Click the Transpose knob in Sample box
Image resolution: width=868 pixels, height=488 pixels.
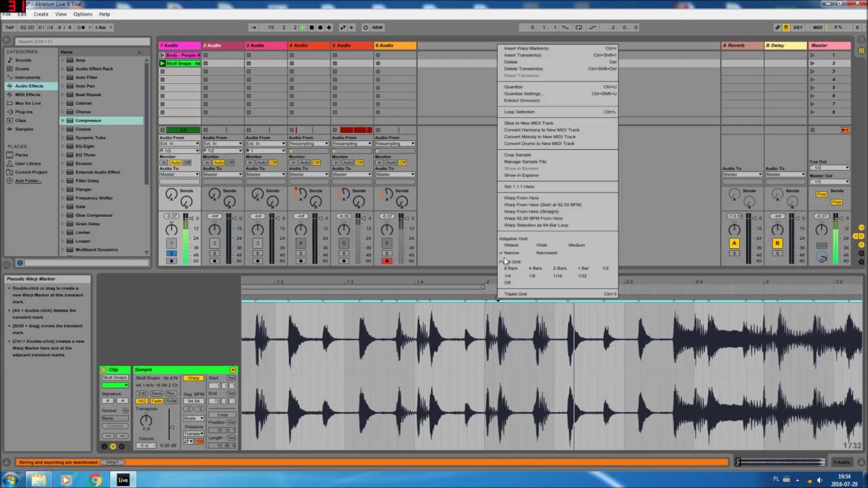[x=146, y=420]
